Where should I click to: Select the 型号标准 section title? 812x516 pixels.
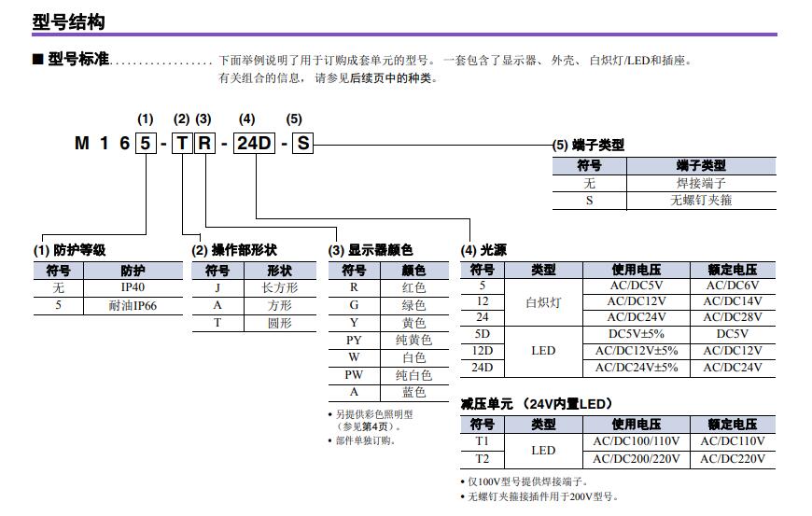(x=78, y=59)
